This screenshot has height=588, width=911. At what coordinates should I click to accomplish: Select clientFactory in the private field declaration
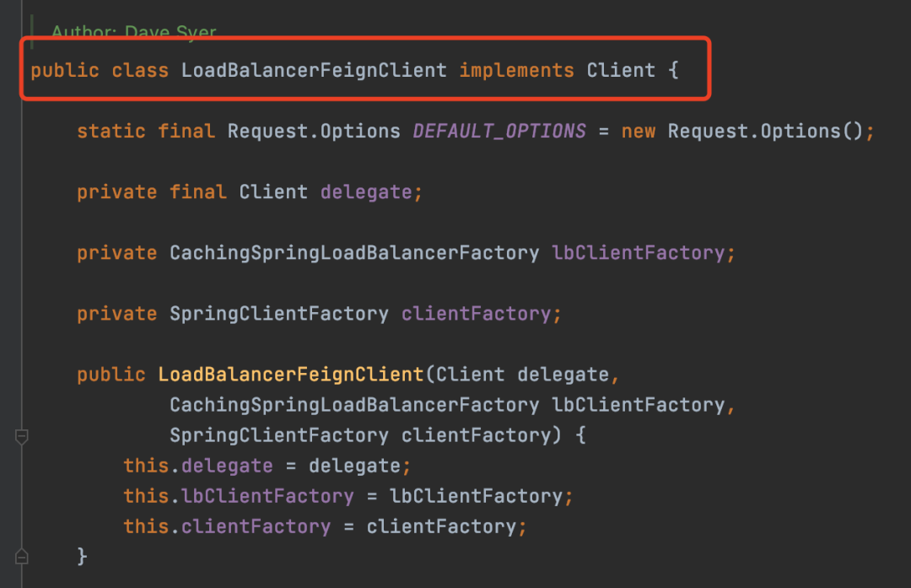[476, 315]
